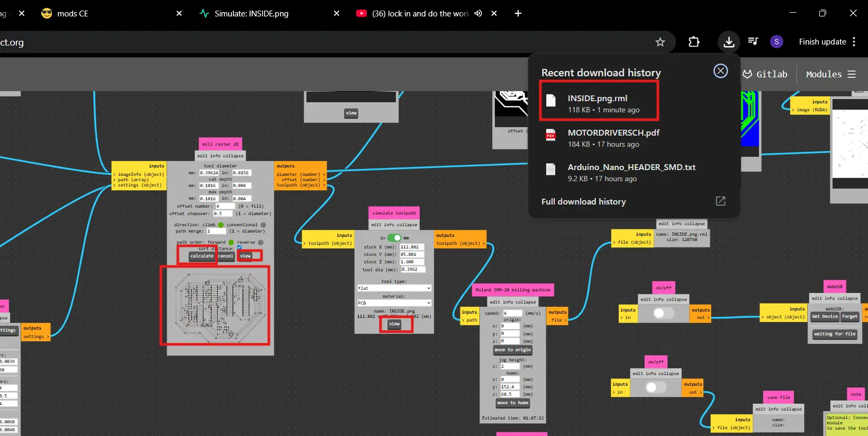Open full download history external-link icon

720,201
